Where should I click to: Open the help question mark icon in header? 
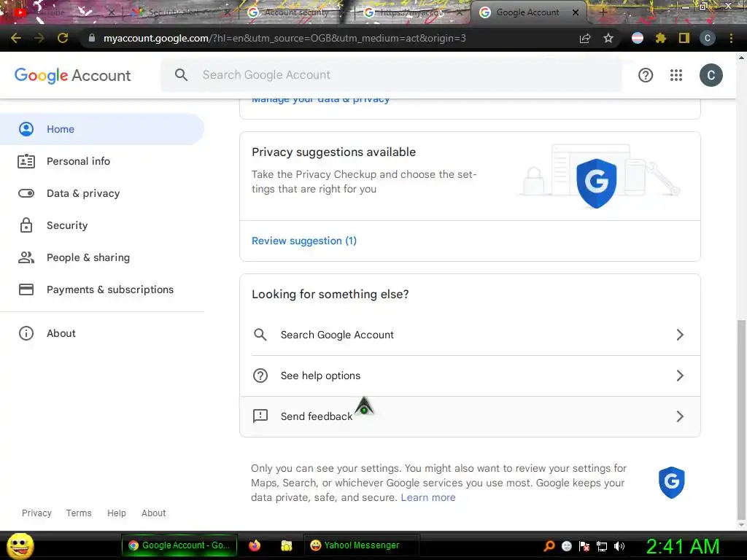(646, 75)
